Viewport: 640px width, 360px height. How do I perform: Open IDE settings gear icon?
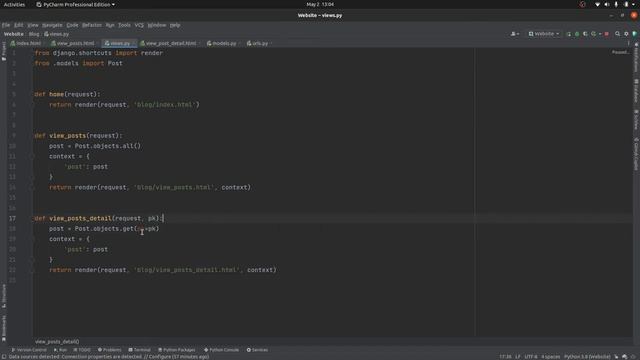626,34
